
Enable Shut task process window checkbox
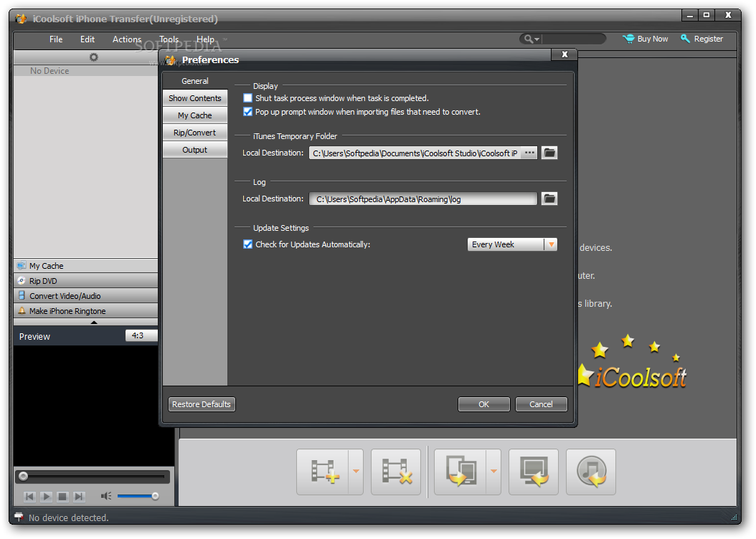point(248,98)
